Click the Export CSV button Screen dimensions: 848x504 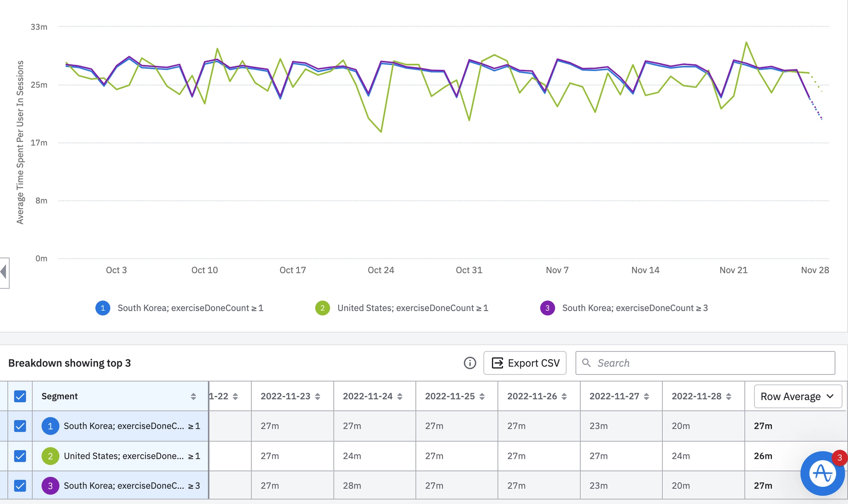(525, 363)
